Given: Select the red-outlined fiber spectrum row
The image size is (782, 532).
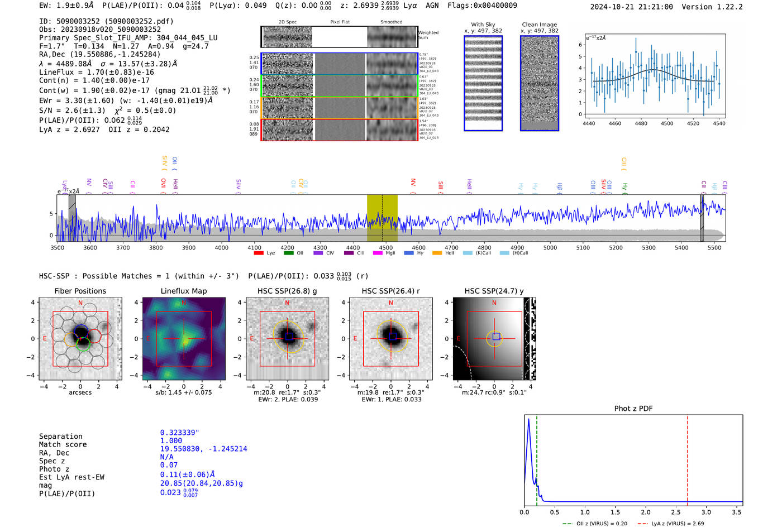Looking at the screenshot, I should (339, 130).
